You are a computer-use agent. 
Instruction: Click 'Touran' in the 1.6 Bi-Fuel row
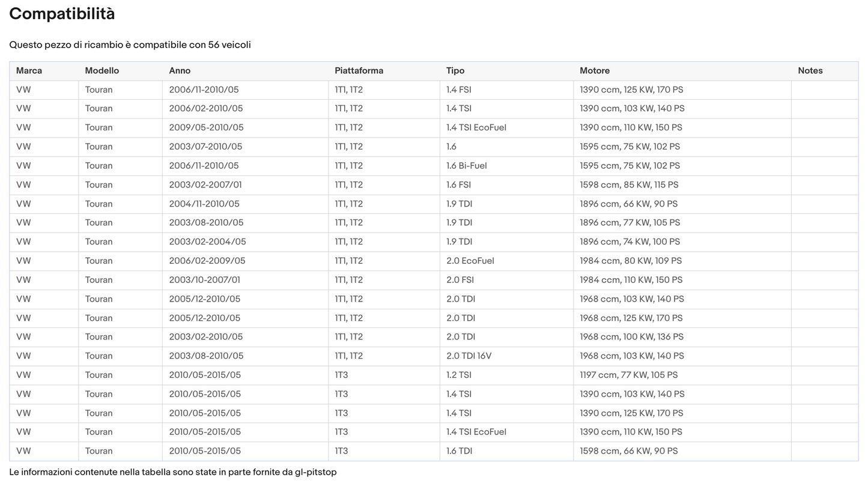(x=99, y=166)
